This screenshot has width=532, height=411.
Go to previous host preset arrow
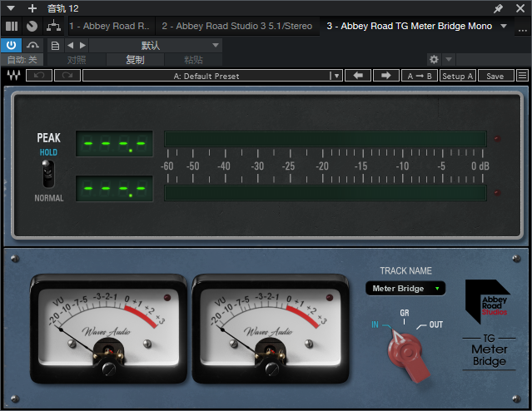coord(70,45)
